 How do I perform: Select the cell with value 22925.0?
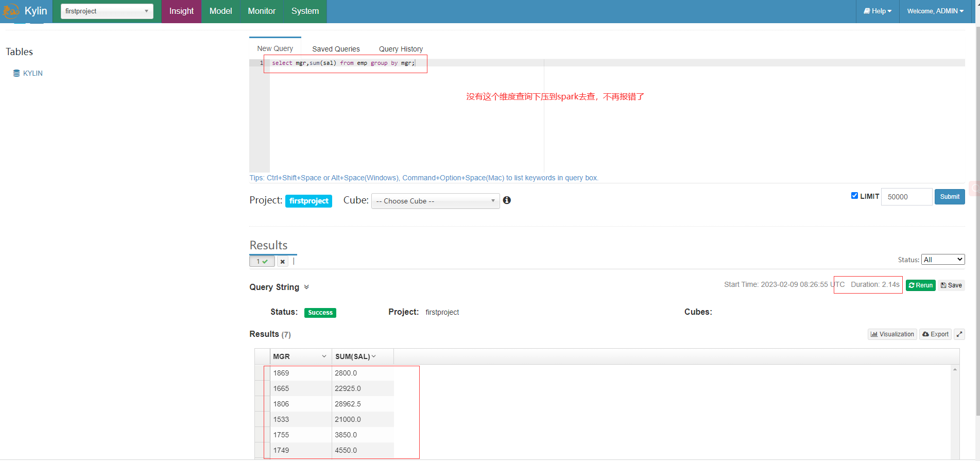(363, 388)
